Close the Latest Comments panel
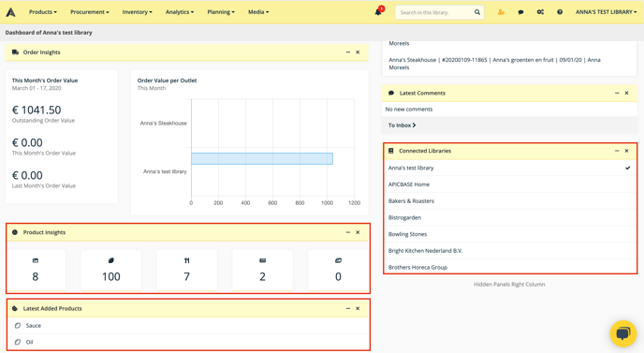644x353 pixels. click(627, 93)
